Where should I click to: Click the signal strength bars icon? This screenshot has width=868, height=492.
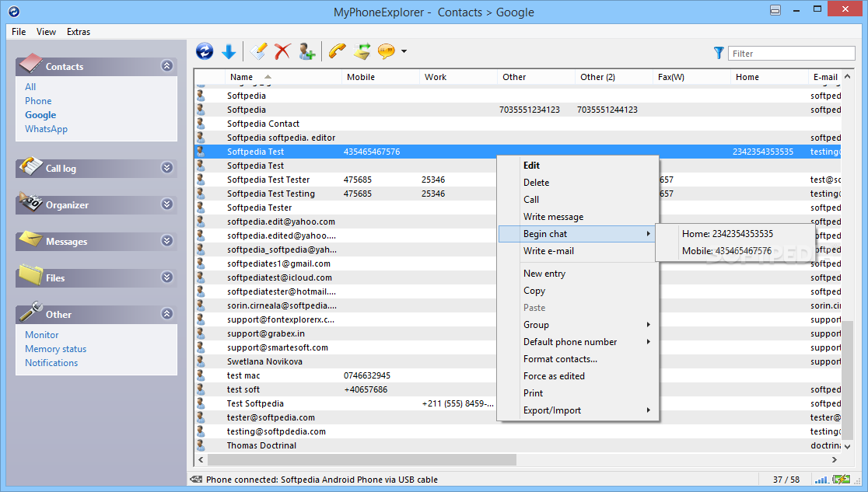click(x=821, y=480)
